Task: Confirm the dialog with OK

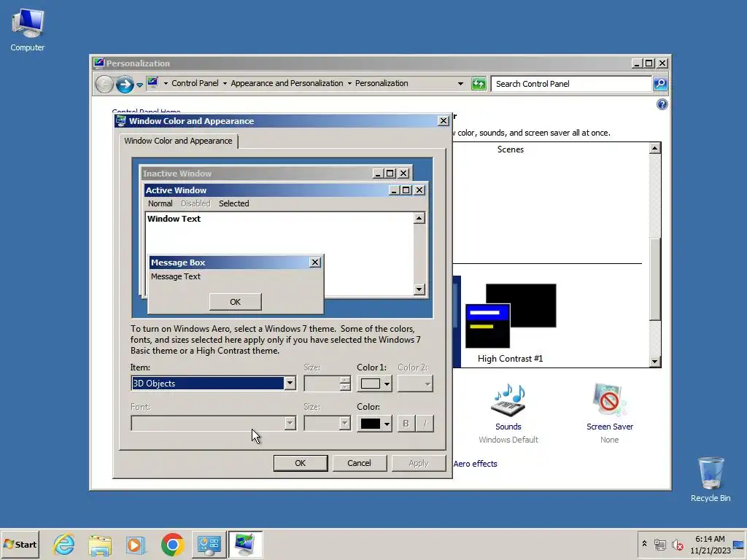Action: coord(300,463)
